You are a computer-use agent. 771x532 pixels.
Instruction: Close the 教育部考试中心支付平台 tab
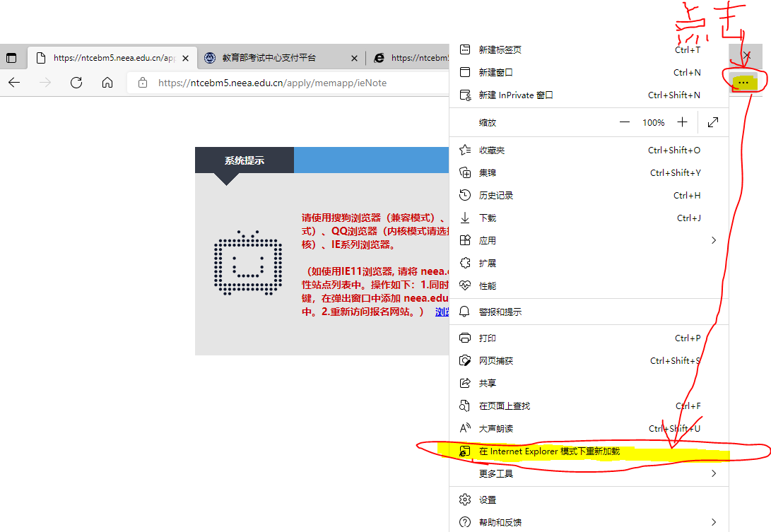(354, 58)
